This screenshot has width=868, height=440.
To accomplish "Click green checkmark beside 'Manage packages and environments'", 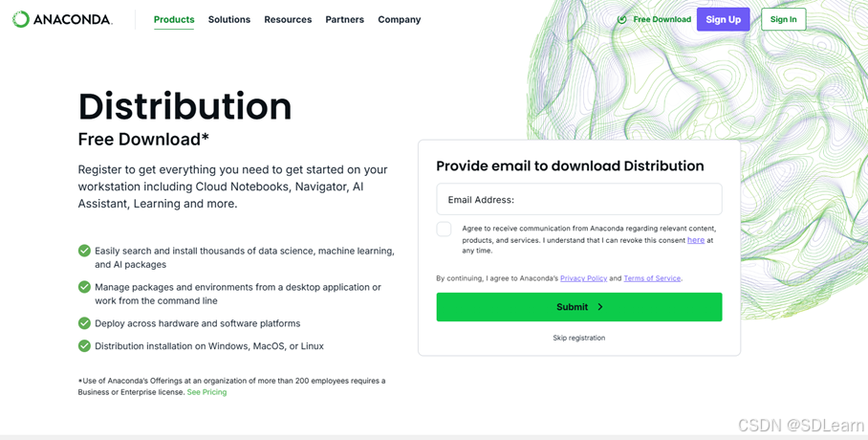I will point(84,287).
